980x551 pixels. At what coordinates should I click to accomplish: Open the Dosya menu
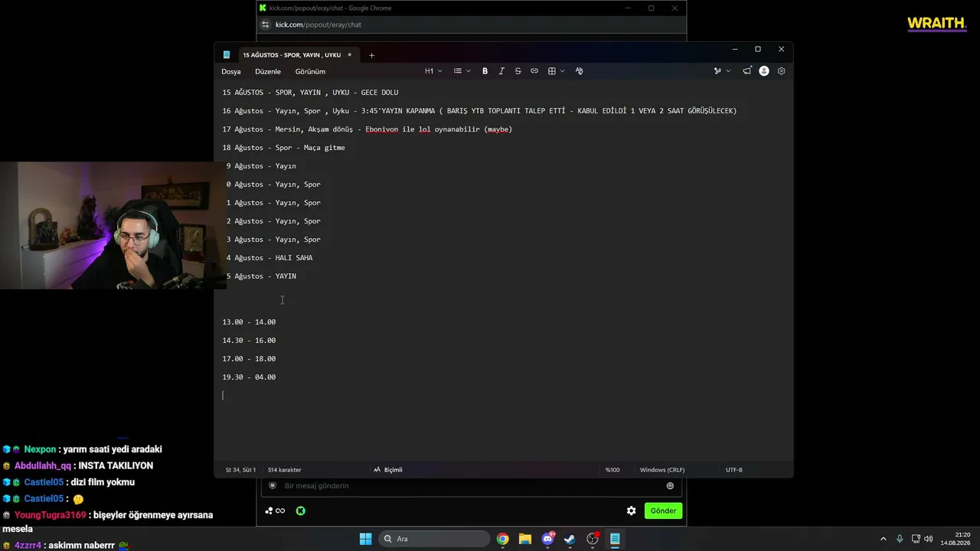231,71
